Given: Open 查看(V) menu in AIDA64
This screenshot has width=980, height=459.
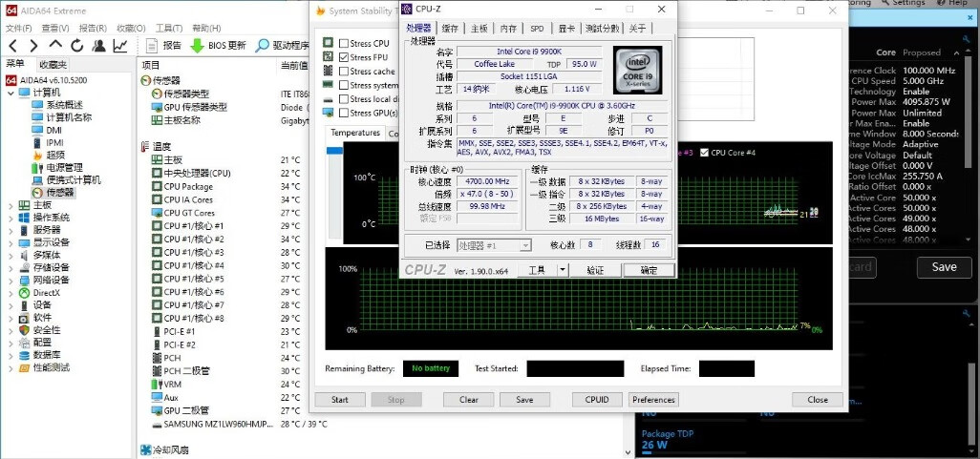Looking at the screenshot, I should point(55,28).
